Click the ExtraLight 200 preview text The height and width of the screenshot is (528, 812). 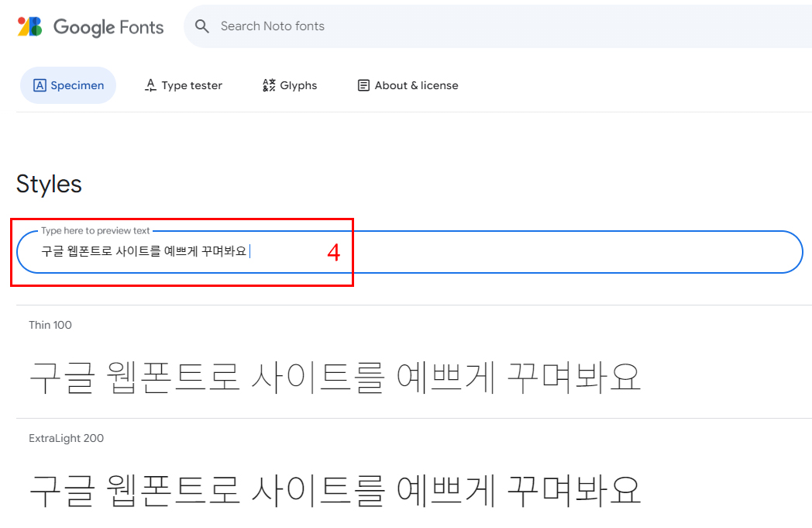[337, 488]
